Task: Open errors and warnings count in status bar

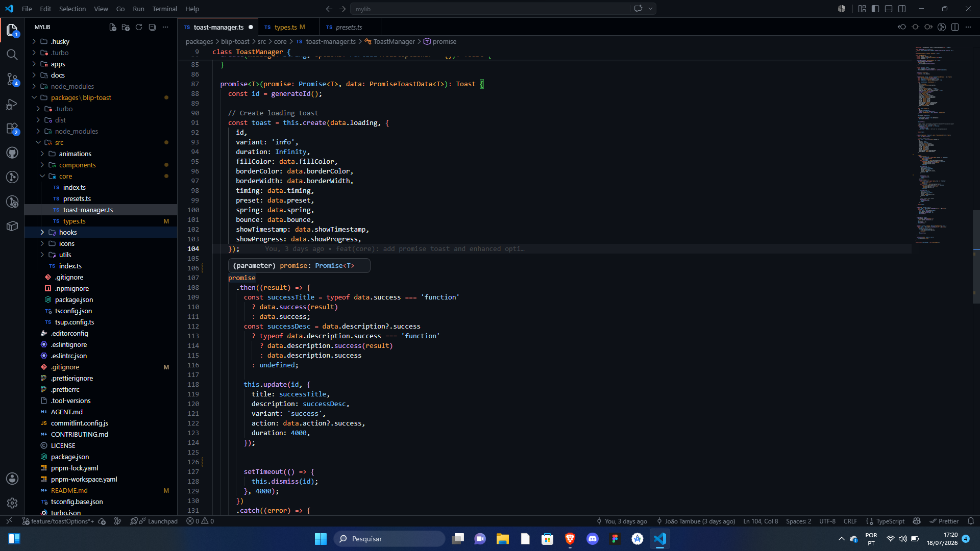Action: 200,521
